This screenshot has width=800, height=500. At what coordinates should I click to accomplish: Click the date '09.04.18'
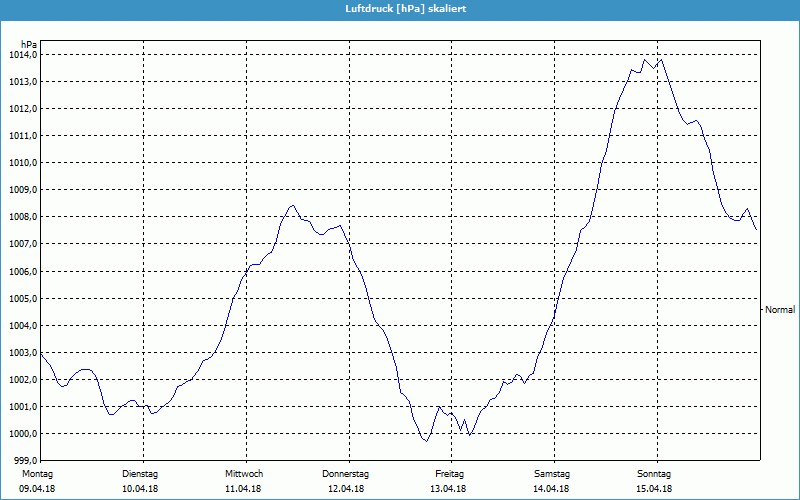pos(37,489)
